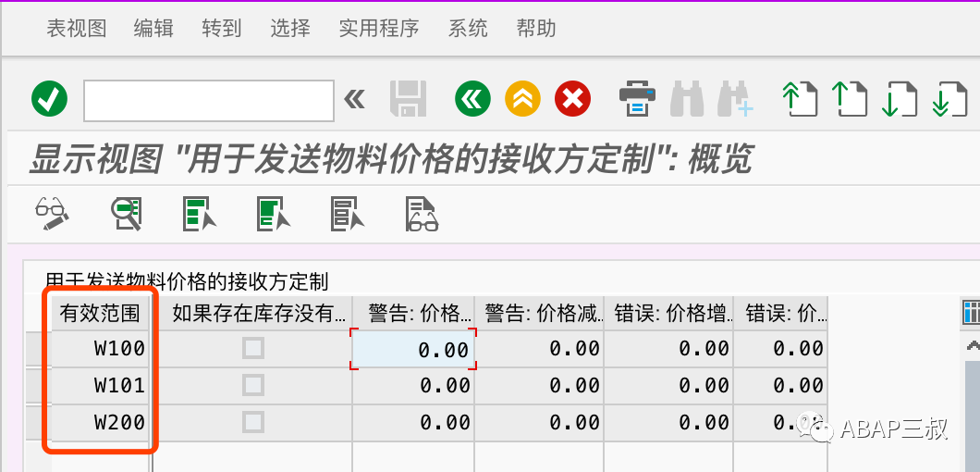Click W101 错误: 价格增 0.00 cell
980x472 pixels.
click(x=668, y=386)
